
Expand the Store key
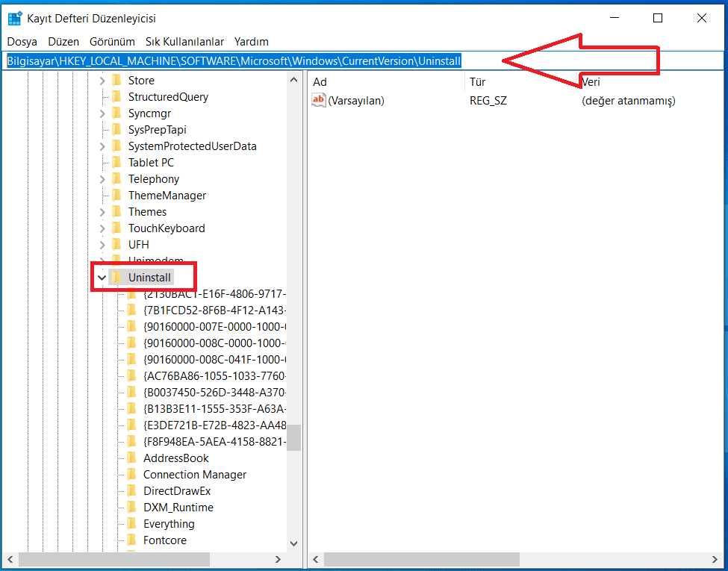pos(102,81)
